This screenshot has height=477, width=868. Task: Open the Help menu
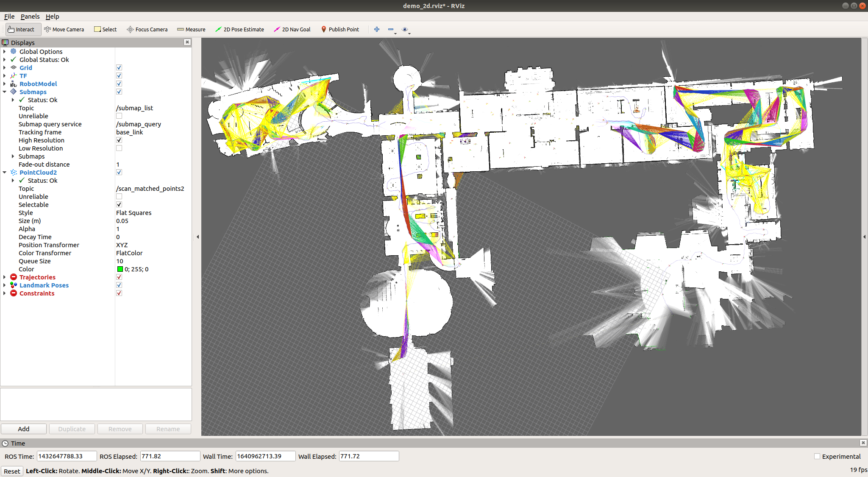pos(53,17)
